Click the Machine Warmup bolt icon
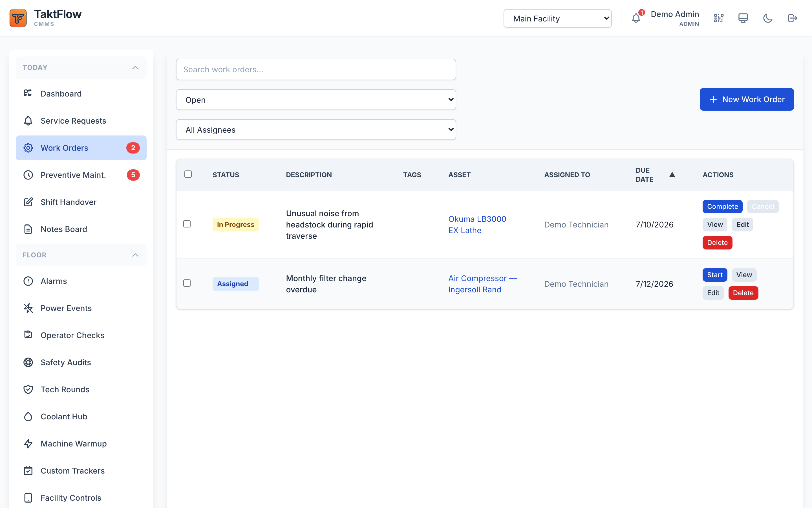The height and width of the screenshot is (508, 812). (x=28, y=443)
